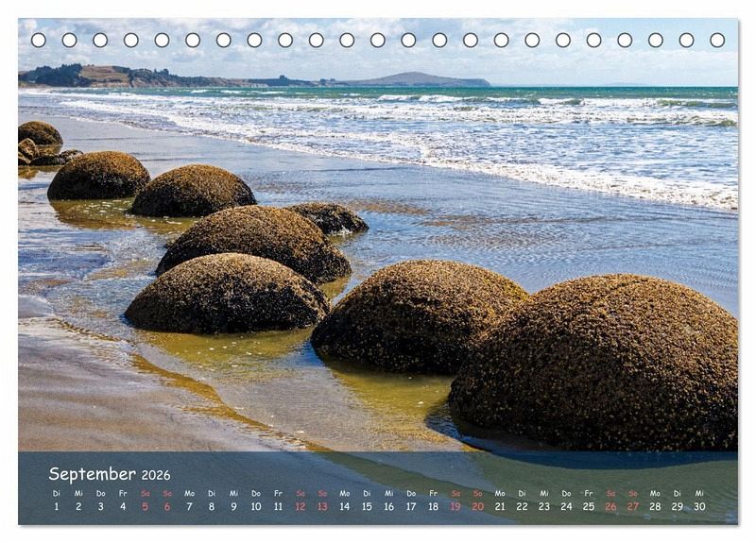Select date 8 in the calendar
The image size is (756, 543).
pyautogui.click(x=212, y=507)
